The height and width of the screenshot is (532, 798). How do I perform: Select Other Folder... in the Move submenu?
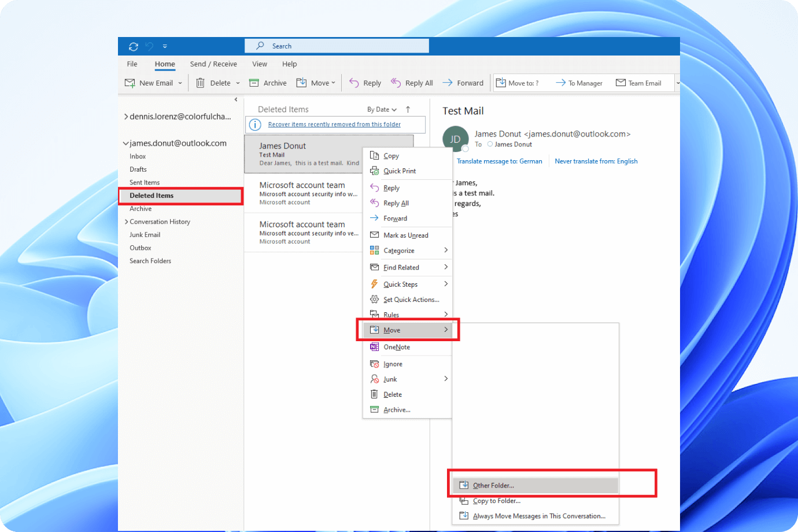535,486
